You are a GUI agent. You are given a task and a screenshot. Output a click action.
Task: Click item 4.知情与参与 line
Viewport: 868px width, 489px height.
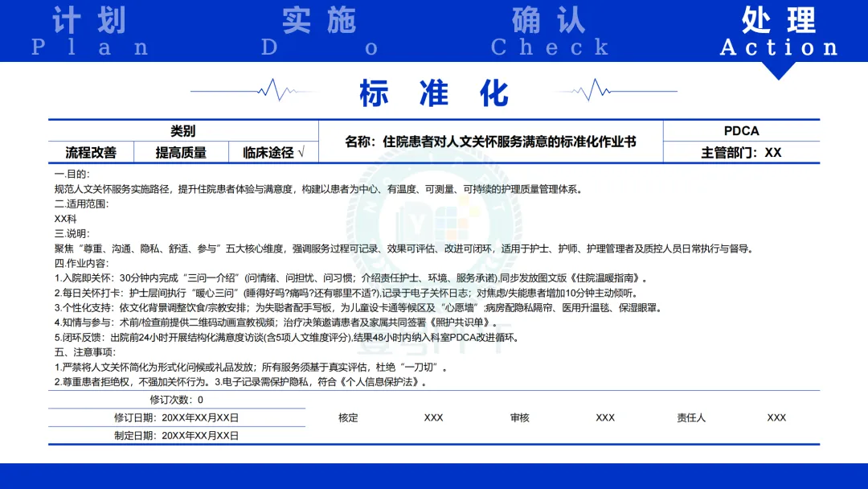pyautogui.click(x=276, y=323)
